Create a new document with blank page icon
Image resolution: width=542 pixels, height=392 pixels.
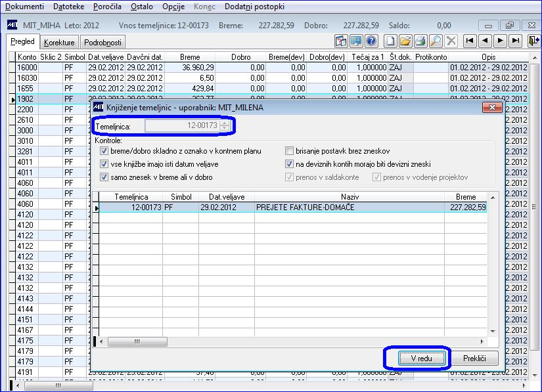[x=390, y=41]
